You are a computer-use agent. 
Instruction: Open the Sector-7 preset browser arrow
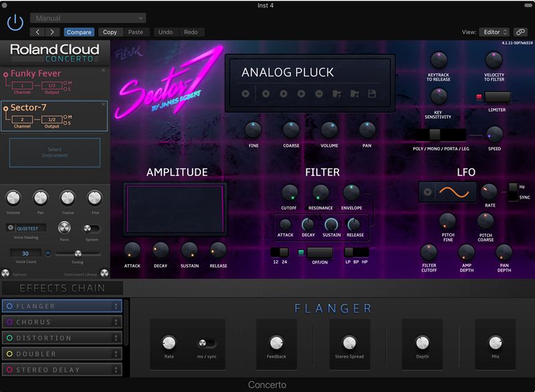(x=245, y=94)
